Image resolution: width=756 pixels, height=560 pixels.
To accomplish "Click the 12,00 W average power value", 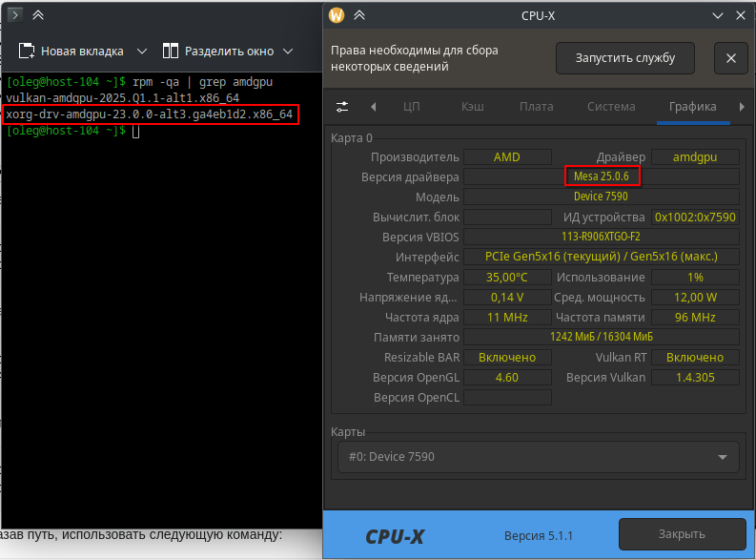I will pos(695,297).
